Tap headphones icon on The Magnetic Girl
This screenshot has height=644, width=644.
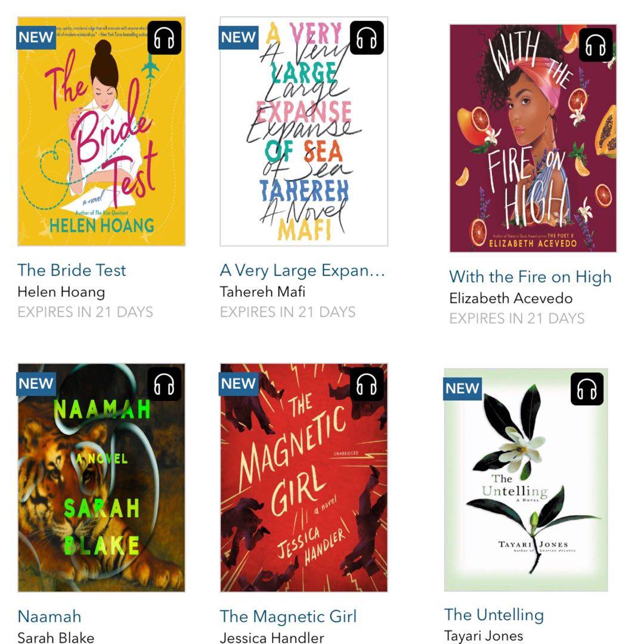click(x=367, y=384)
